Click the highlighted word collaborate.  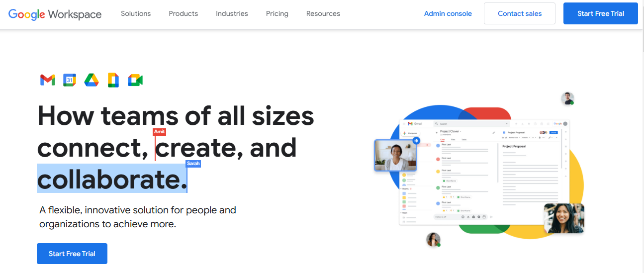coord(112,179)
